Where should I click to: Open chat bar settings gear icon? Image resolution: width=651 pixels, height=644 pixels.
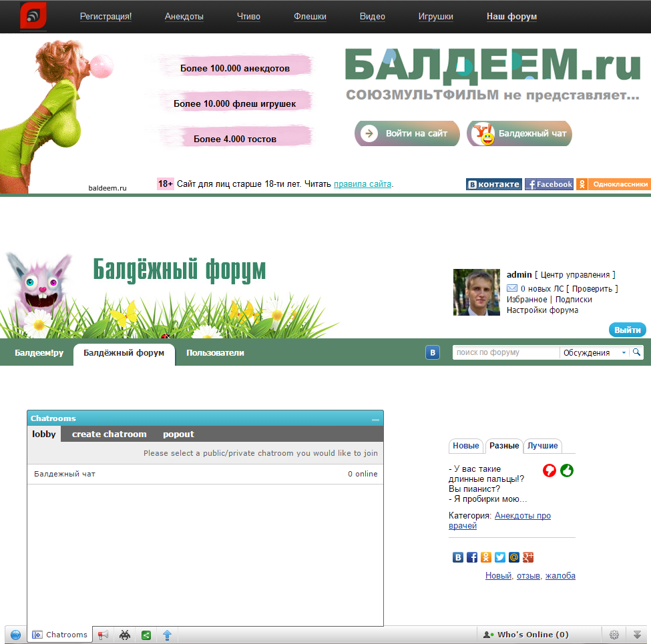(614, 635)
